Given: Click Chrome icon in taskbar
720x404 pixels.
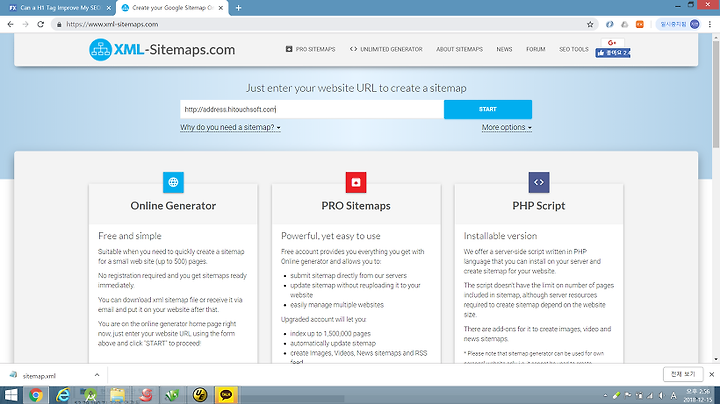Looking at the screenshot, I should click(x=35, y=395).
